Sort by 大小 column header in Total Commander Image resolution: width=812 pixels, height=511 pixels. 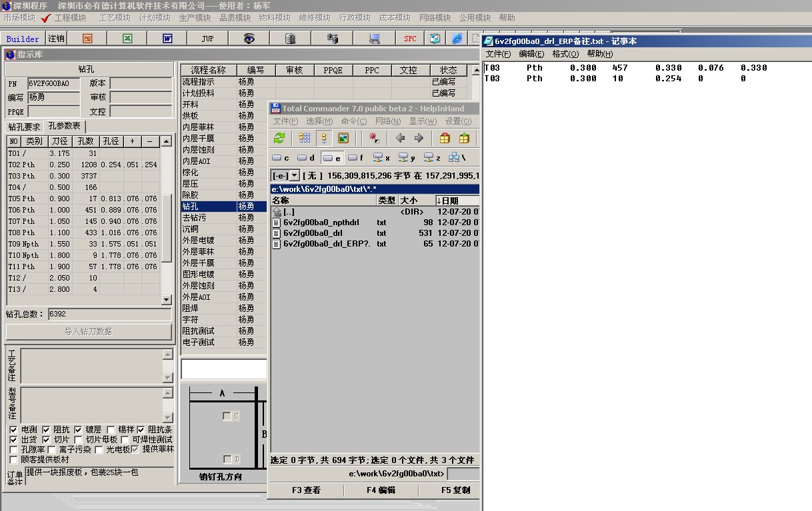point(417,201)
